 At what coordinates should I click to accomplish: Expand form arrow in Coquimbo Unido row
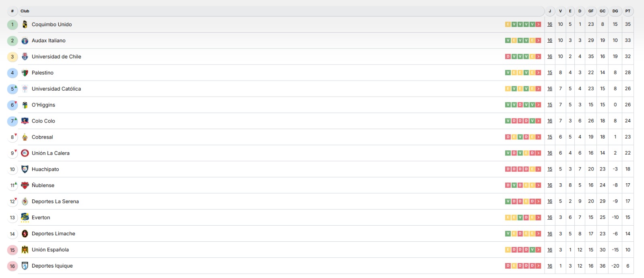pyautogui.click(x=539, y=24)
